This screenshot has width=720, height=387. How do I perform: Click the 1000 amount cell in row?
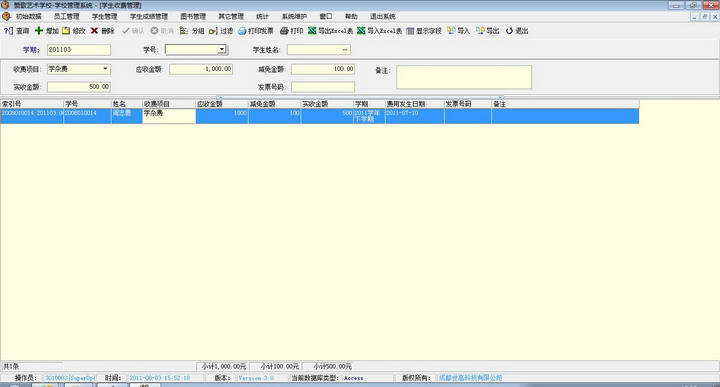tap(222, 116)
